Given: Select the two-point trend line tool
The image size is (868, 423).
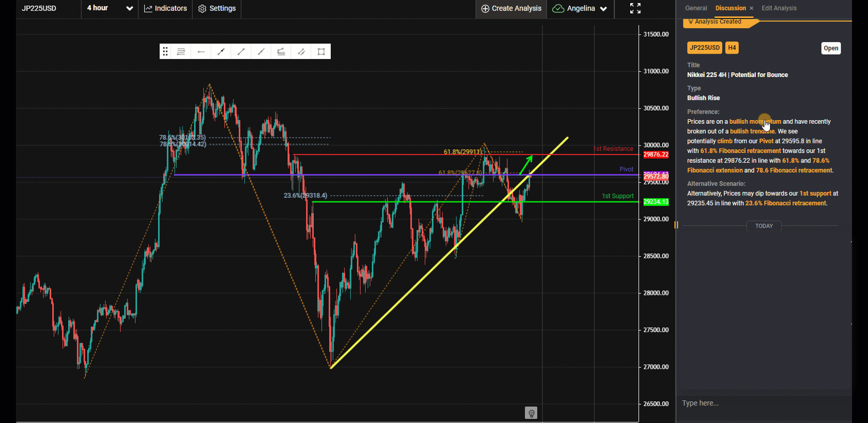Looking at the screenshot, I should click(x=241, y=52).
